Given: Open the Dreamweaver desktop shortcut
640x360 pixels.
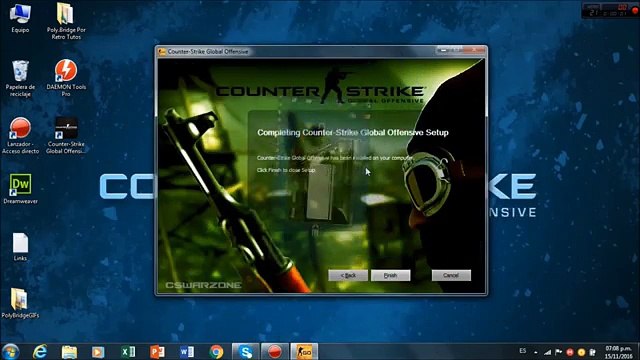Looking at the screenshot, I should point(20,189).
